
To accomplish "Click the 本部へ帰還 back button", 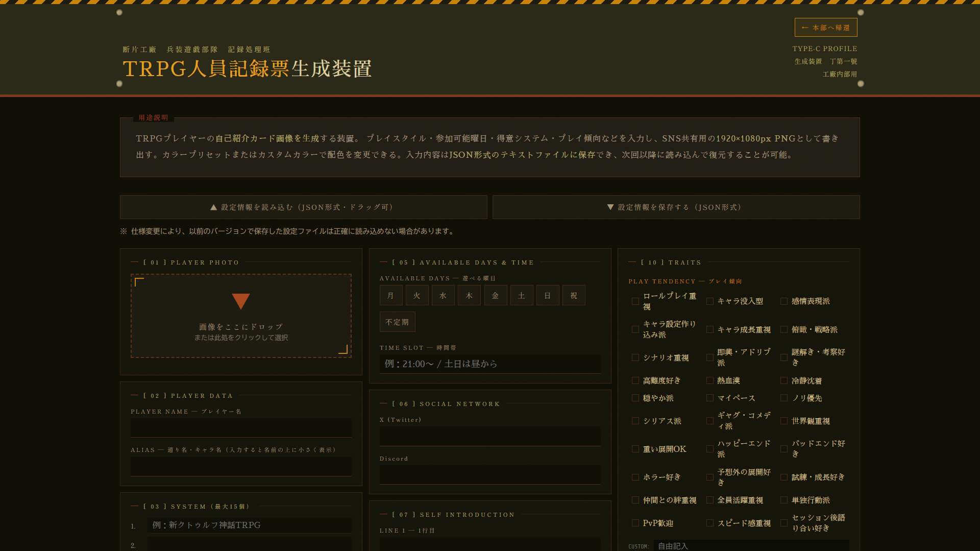I will coord(825,28).
